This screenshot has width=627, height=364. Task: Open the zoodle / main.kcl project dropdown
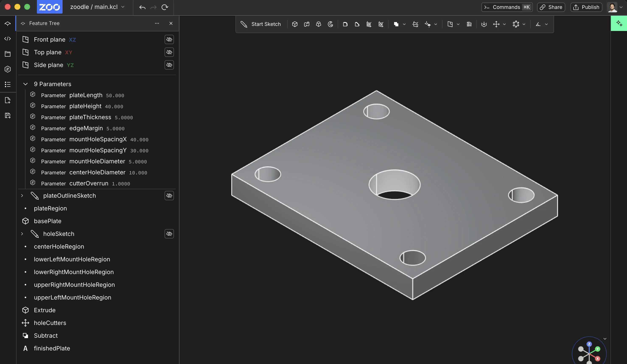point(97,7)
